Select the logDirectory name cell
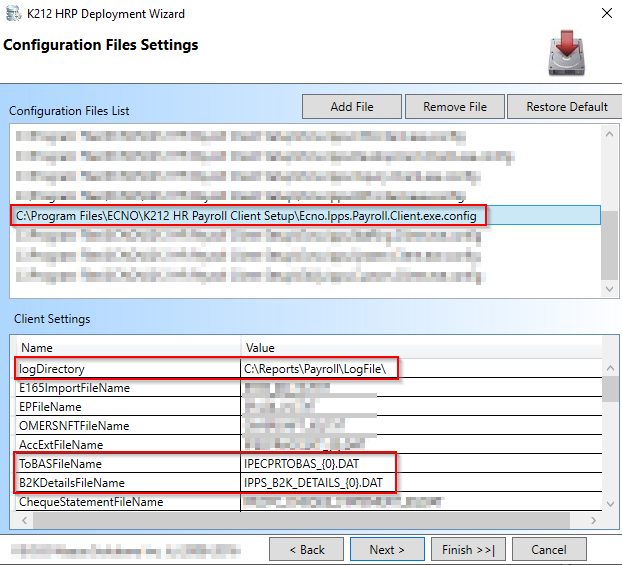 point(128,369)
